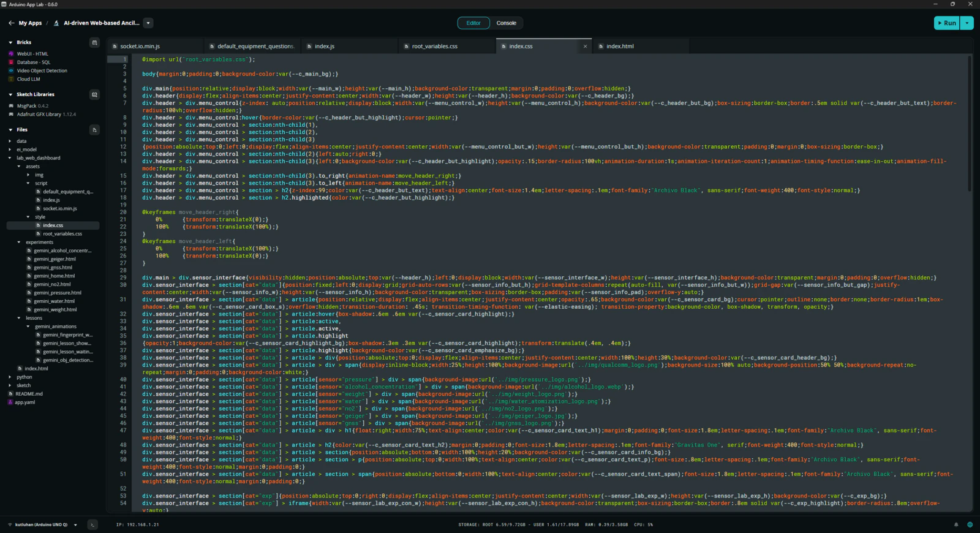The height and width of the screenshot is (533, 980).
Task: Collapse the lab_web_dashboard folder
Action: 10,158
